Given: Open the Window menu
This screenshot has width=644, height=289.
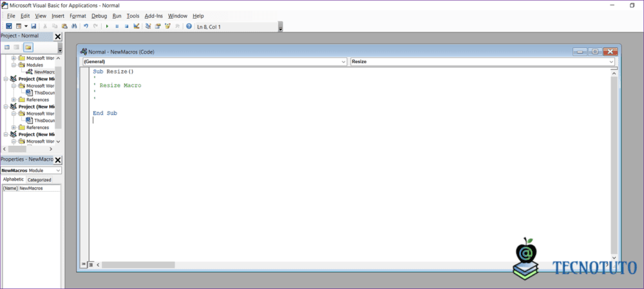Looking at the screenshot, I should click(178, 16).
